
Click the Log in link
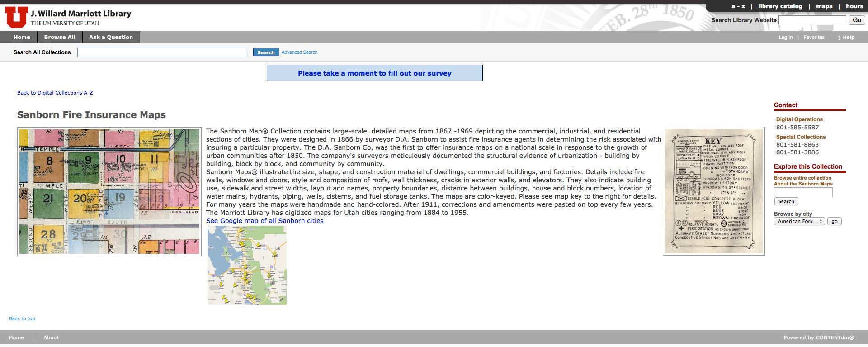tap(785, 38)
